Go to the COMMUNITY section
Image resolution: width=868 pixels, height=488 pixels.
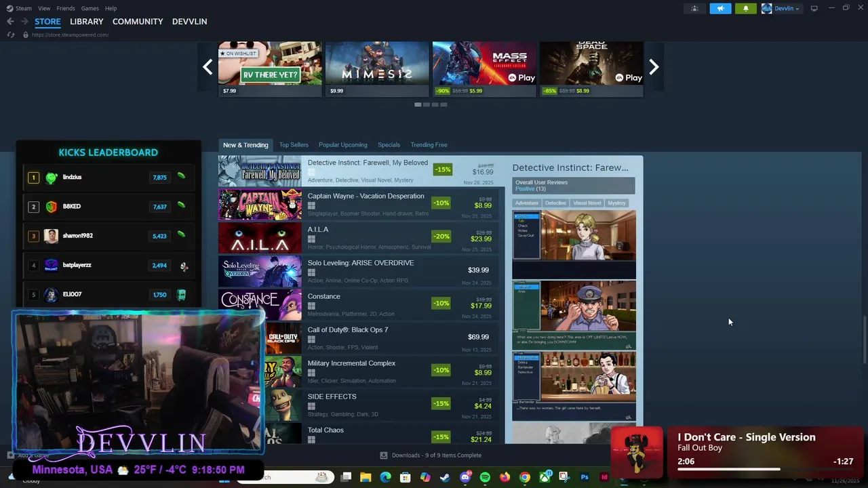138,22
